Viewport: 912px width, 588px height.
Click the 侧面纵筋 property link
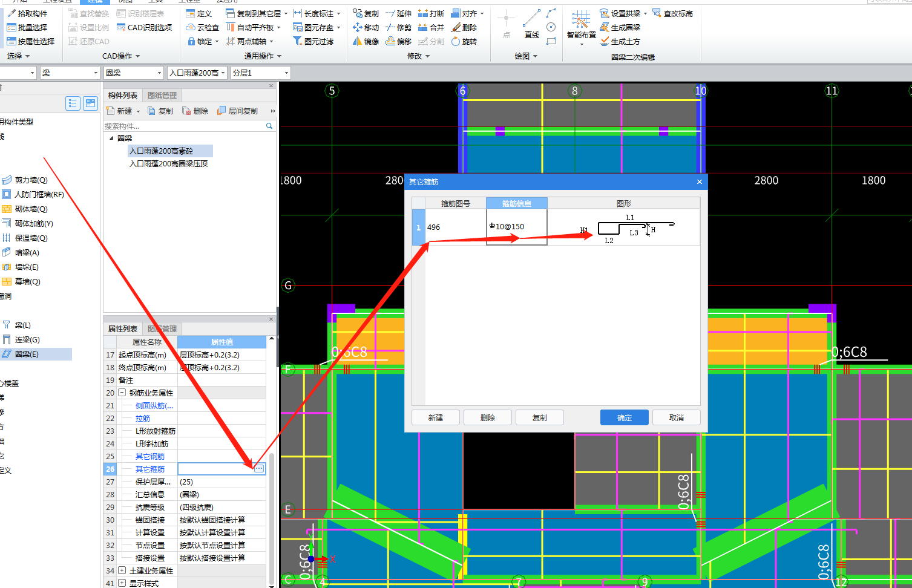point(154,405)
